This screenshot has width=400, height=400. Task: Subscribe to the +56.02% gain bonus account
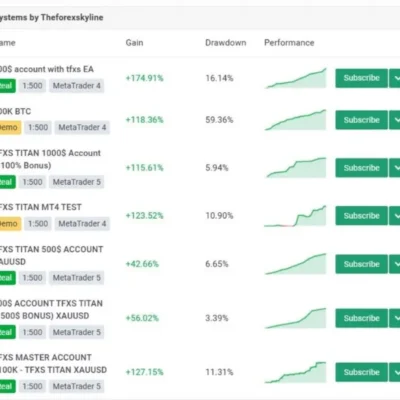(361, 318)
